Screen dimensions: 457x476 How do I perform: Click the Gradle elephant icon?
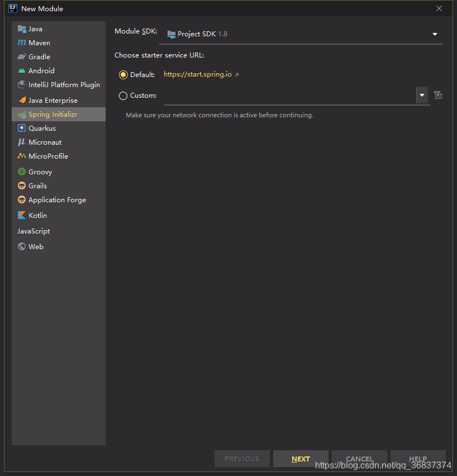[x=22, y=57]
